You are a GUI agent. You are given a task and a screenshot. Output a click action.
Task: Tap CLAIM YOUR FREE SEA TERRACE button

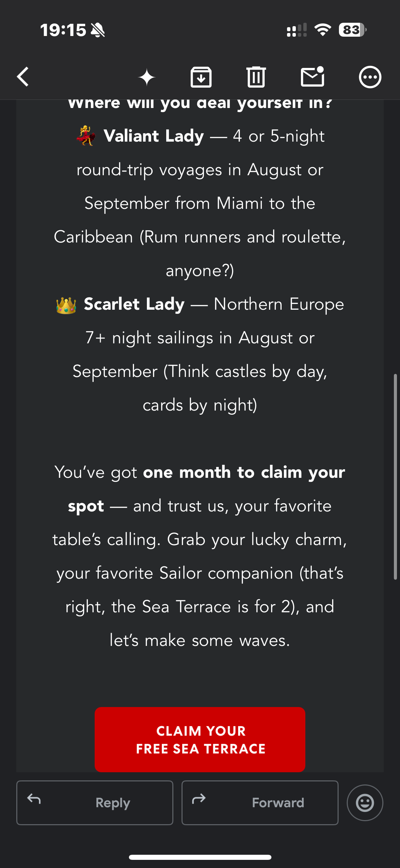(200, 739)
